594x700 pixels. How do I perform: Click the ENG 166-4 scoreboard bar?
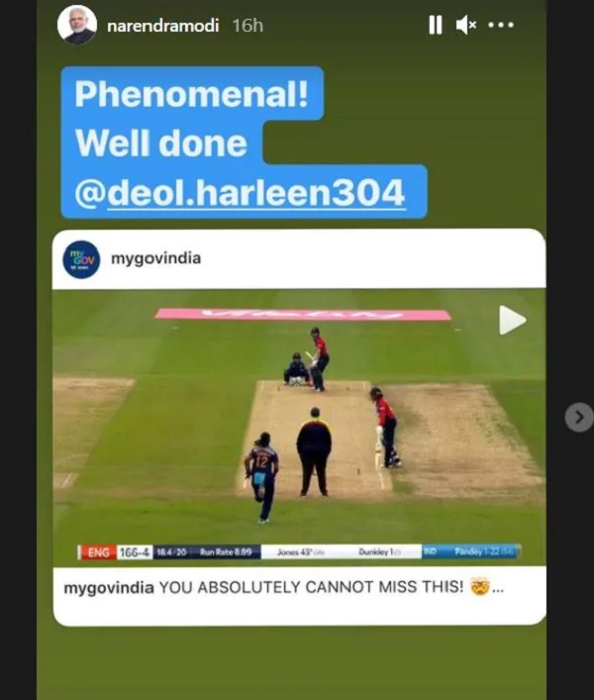tap(299, 551)
